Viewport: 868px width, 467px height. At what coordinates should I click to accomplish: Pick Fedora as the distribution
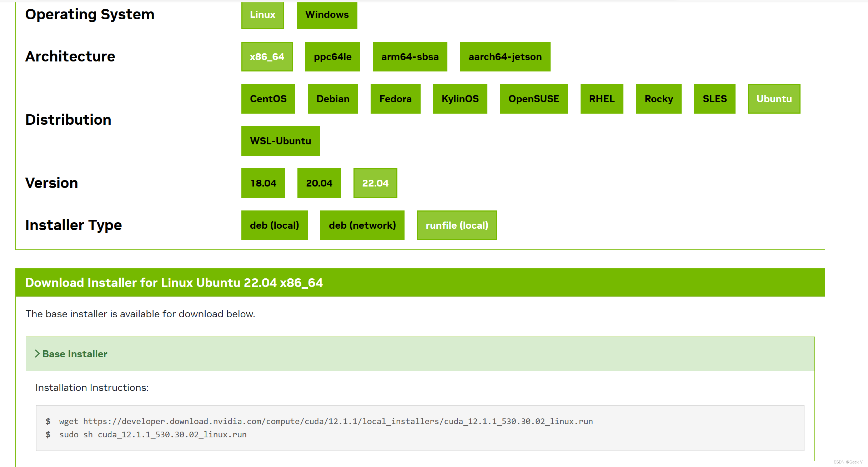(395, 99)
